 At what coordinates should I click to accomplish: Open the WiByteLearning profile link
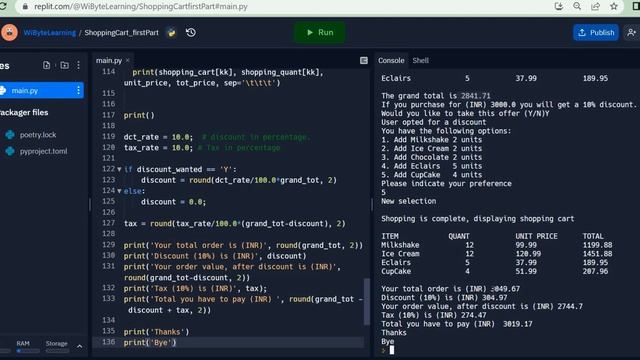pos(49,33)
